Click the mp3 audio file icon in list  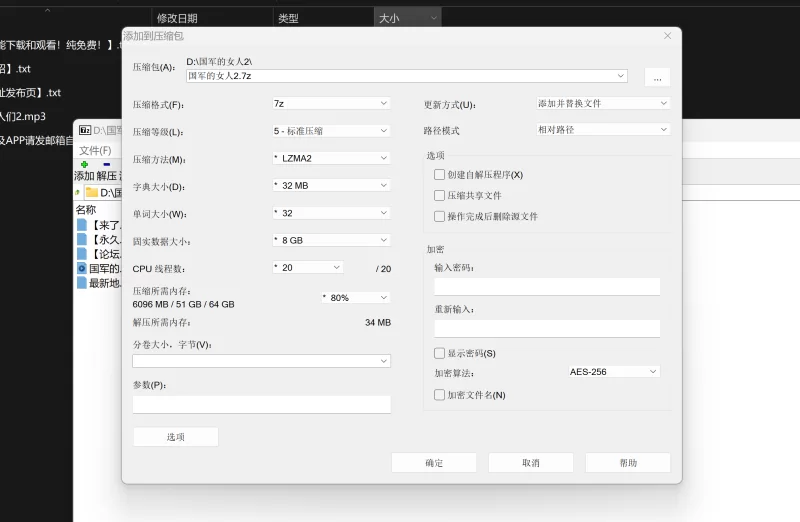[82, 268]
